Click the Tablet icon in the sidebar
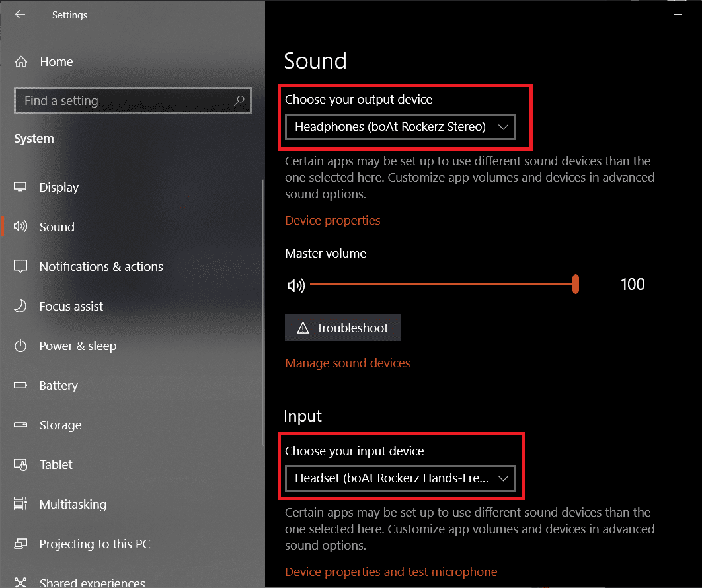The image size is (702, 588). pos(20,464)
